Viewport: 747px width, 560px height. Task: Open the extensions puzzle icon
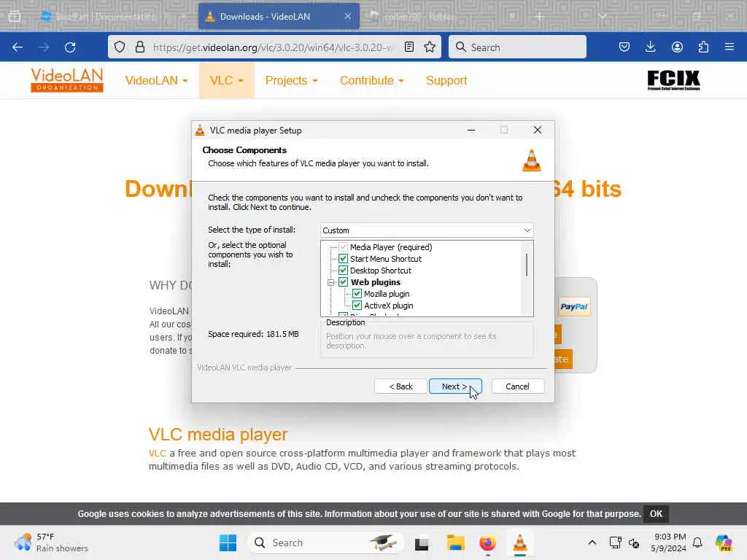pos(703,47)
